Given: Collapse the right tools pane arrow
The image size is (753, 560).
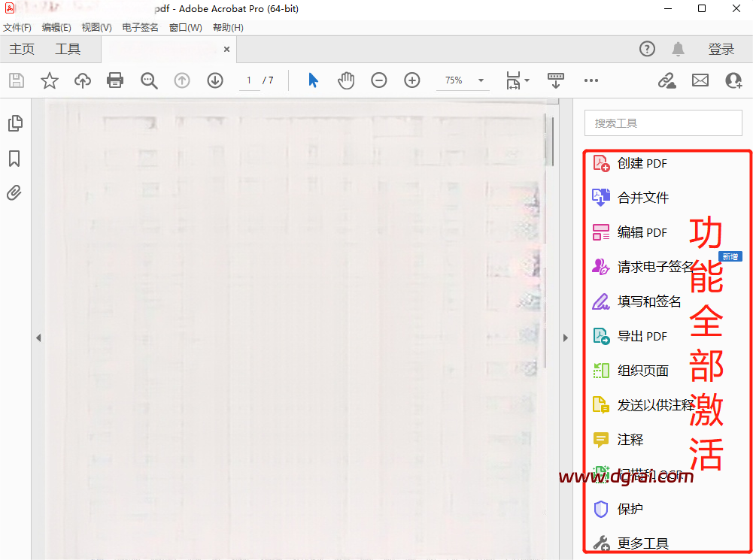Looking at the screenshot, I should click(x=566, y=338).
